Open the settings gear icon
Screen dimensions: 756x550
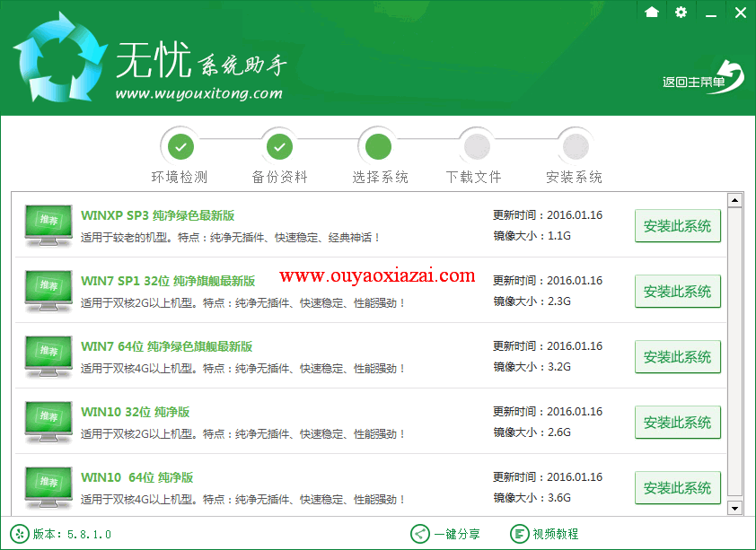point(681,12)
